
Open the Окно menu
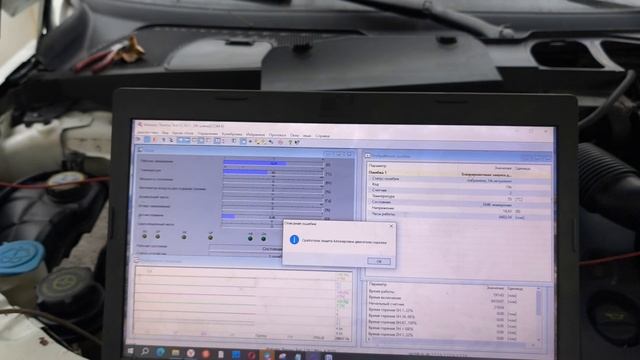tap(294, 136)
